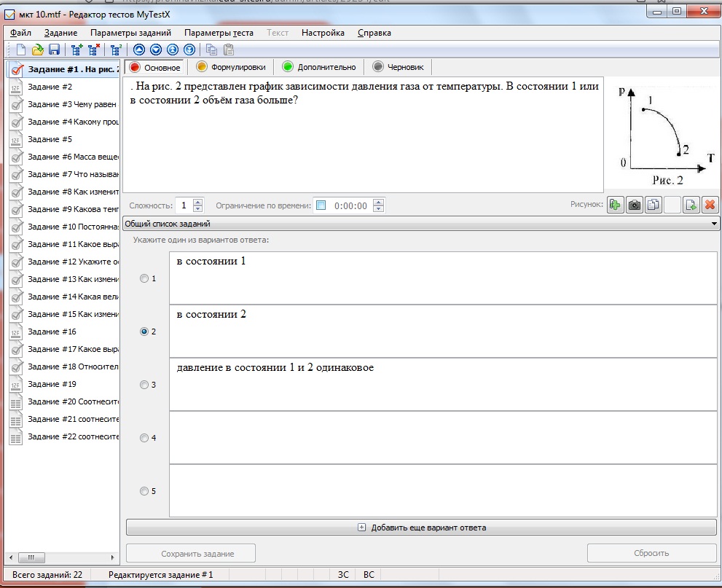722x588 pixels.
Task: Switch to the Формулировки tab
Action: pyautogui.click(x=231, y=67)
